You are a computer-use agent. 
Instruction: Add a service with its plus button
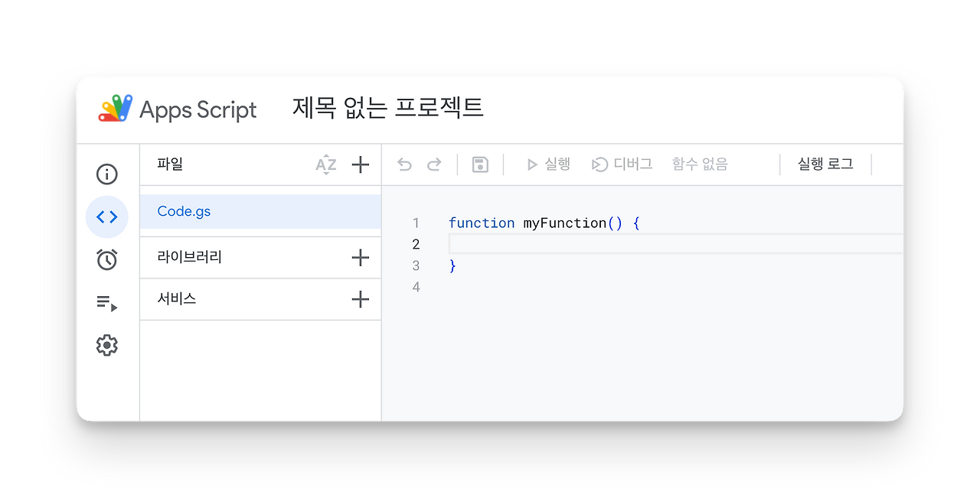point(360,299)
